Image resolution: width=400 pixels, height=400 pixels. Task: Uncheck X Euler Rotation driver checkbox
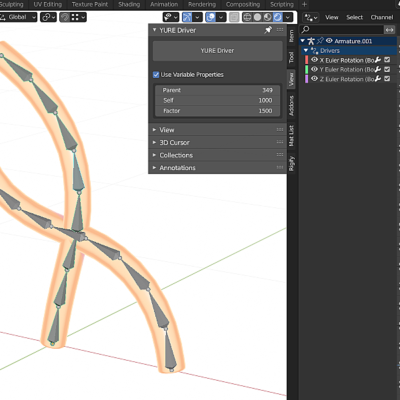387,60
